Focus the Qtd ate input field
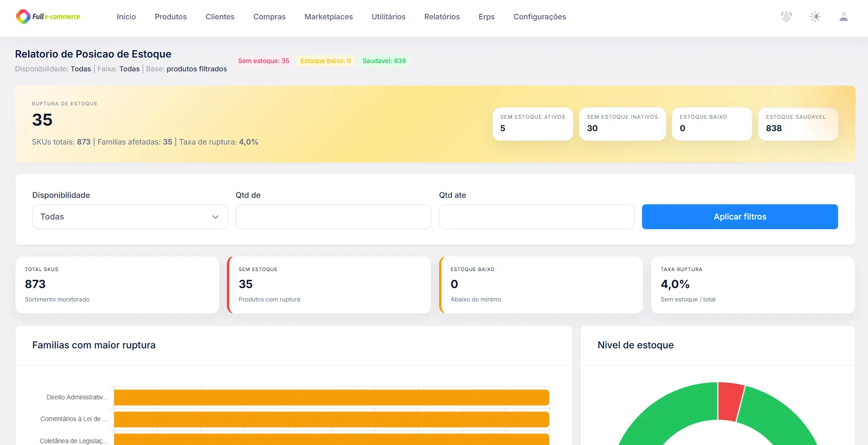The width and height of the screenshot is (868, 445). (x=537, y=217)
